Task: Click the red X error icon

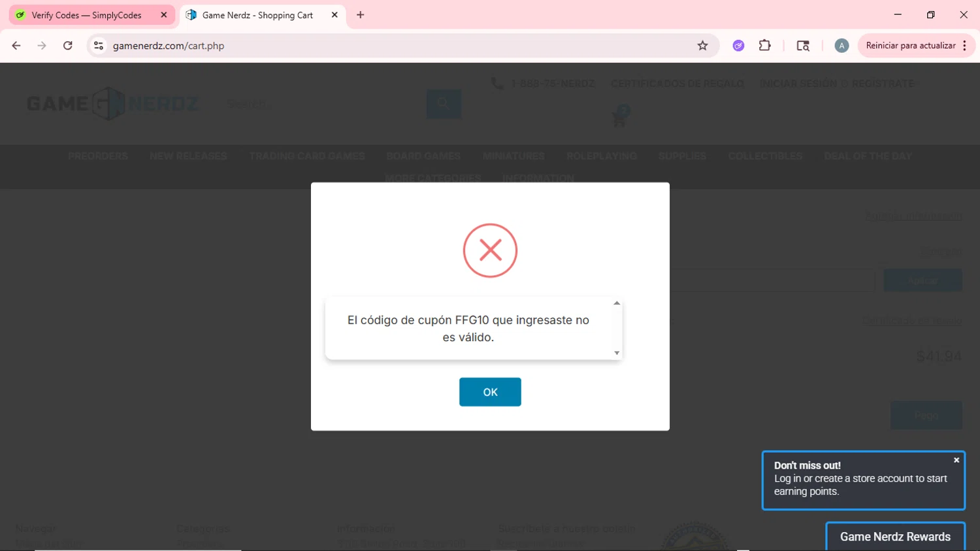Action: coord(490,250)
